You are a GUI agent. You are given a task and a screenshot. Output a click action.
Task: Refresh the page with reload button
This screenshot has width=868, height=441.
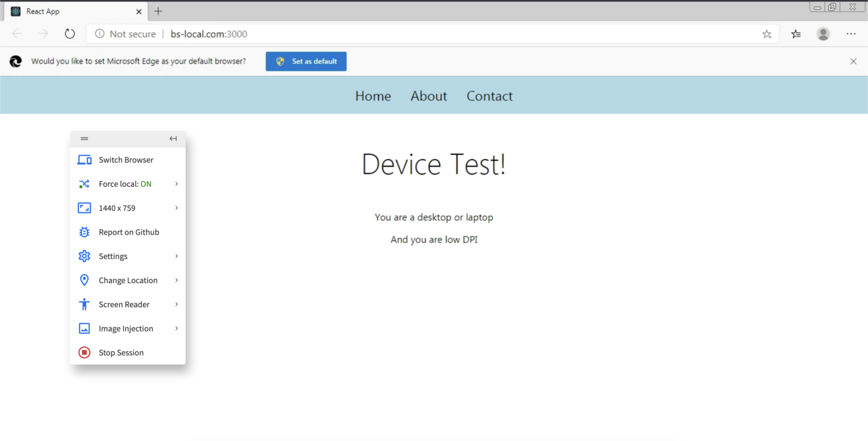70,34
